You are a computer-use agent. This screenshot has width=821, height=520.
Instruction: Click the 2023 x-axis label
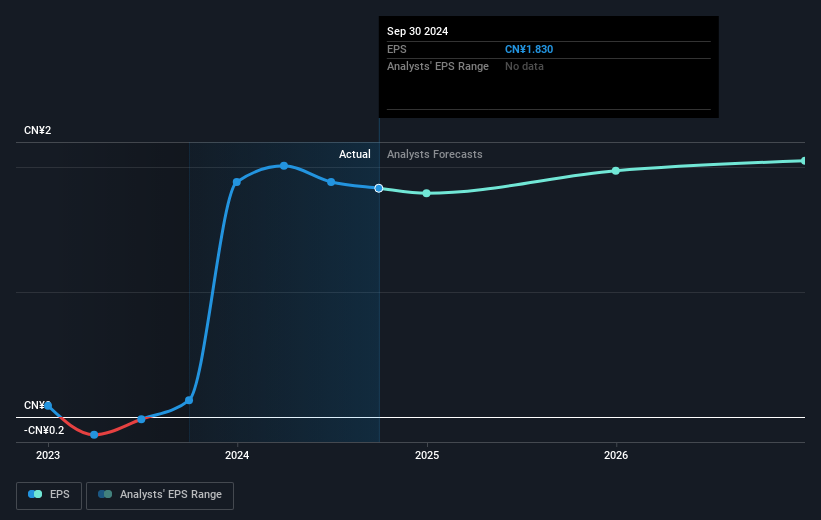tap(48, 456)
